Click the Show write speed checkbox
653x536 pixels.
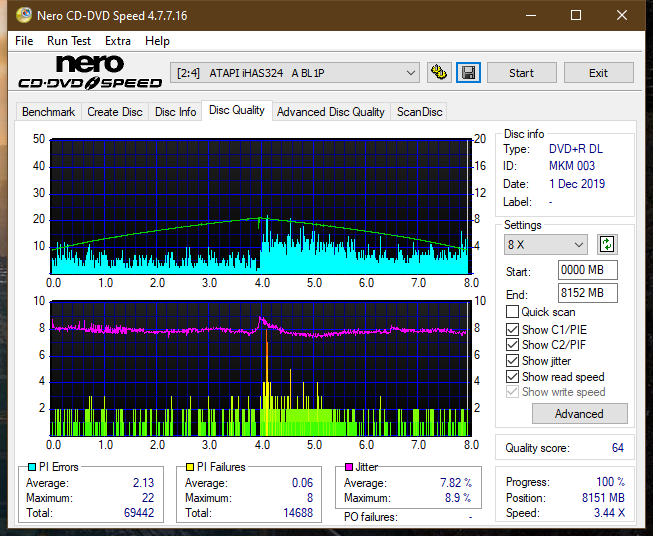click(512, 392)
